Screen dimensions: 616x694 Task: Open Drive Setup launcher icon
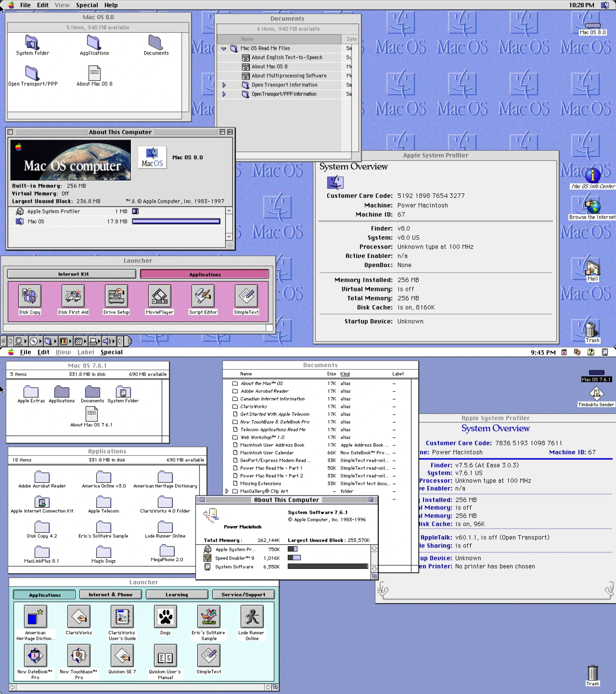(x=116, y=296)
